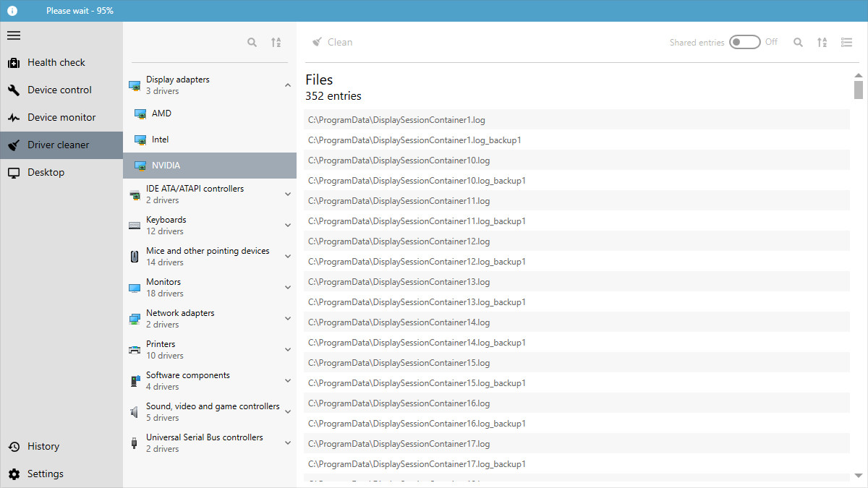This screenshot has width=868, height=488.
Task: Open the search in the Files panel
Action: [x=798, y=42]
